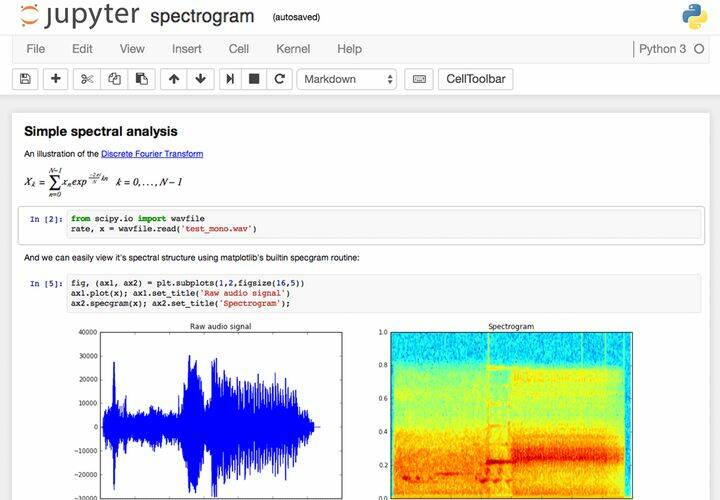Interrupt kernel with stop square icon
The height and width of the screenshot is (500, 720).
(x=254, y=79)
